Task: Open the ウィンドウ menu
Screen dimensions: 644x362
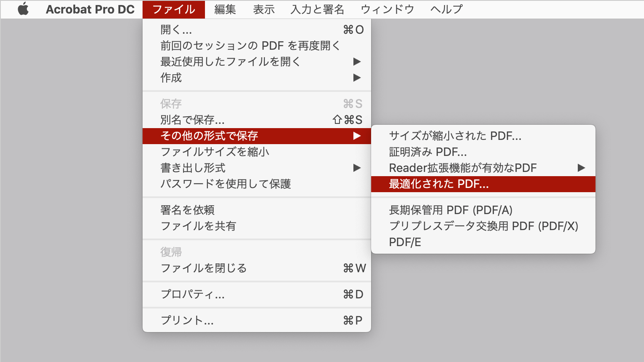Action: click(x=387, y=9)
